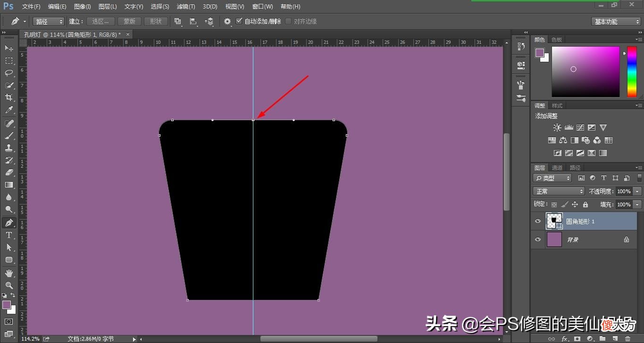The width and height of the screenshot is (644, 343).
Task: Add an Invert adjustment
Action: coord(557,153)
